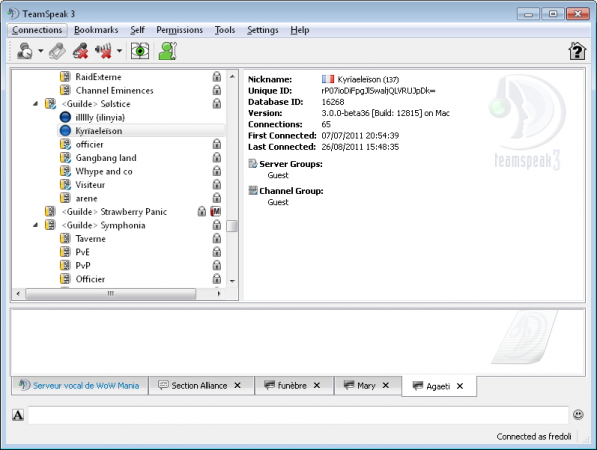Click the blue status circle of illllly

pos(65,117)
